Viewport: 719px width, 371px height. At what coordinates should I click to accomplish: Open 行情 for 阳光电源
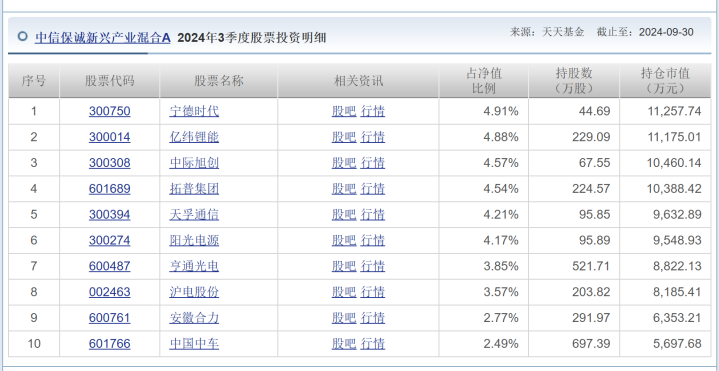point(372,240)
